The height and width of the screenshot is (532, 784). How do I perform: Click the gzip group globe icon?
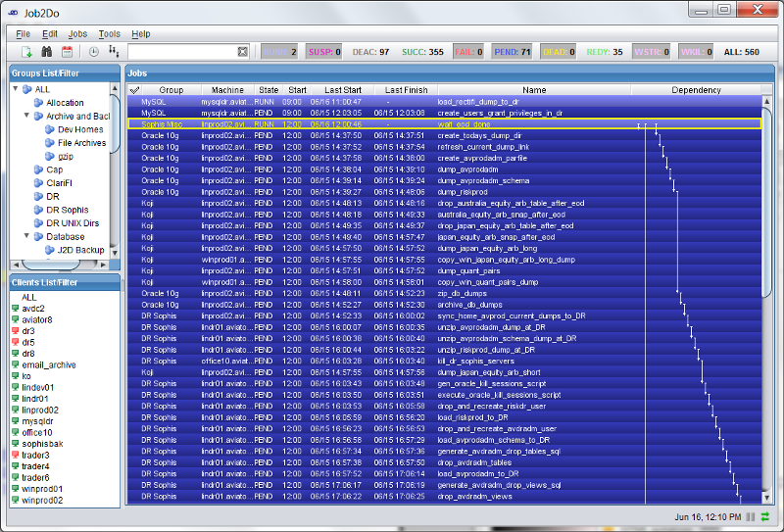click(50, 156)
